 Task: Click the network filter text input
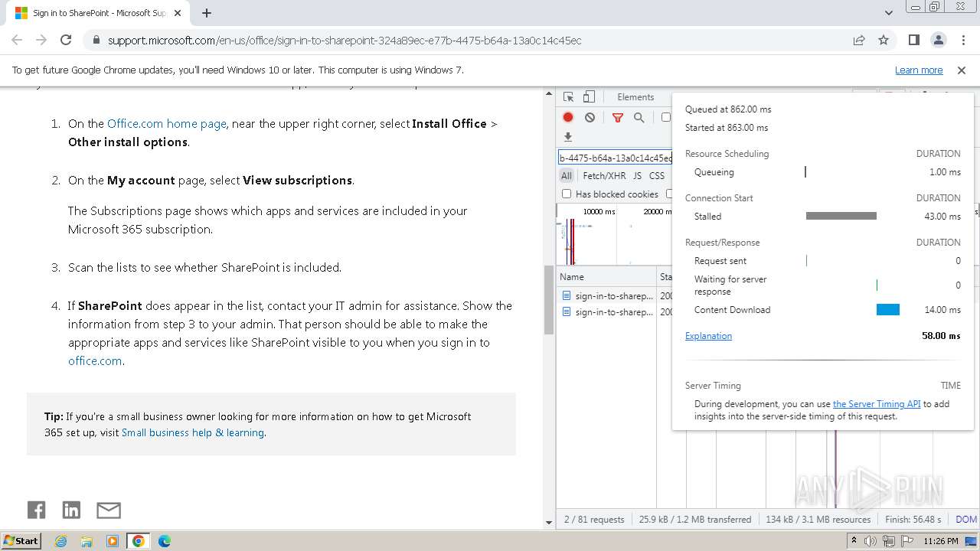click(x=616, y=158)
